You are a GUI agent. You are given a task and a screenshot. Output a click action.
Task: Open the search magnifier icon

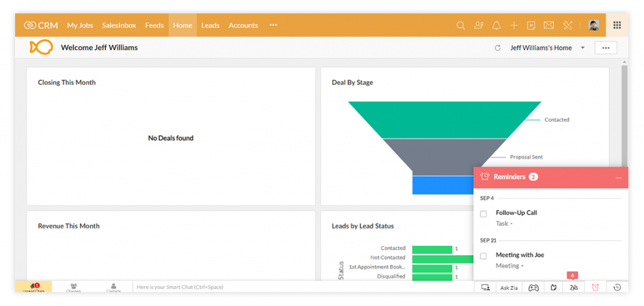click(x=461, y=25)
